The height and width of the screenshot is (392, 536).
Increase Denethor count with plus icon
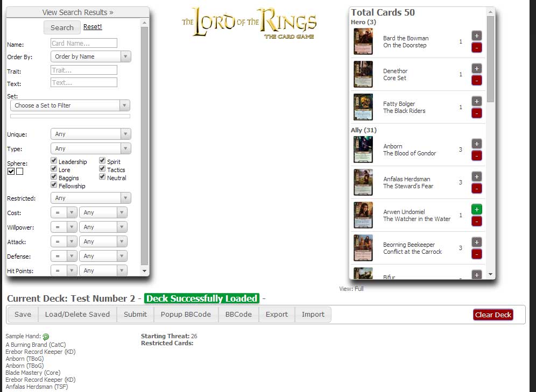coord(476,68)
